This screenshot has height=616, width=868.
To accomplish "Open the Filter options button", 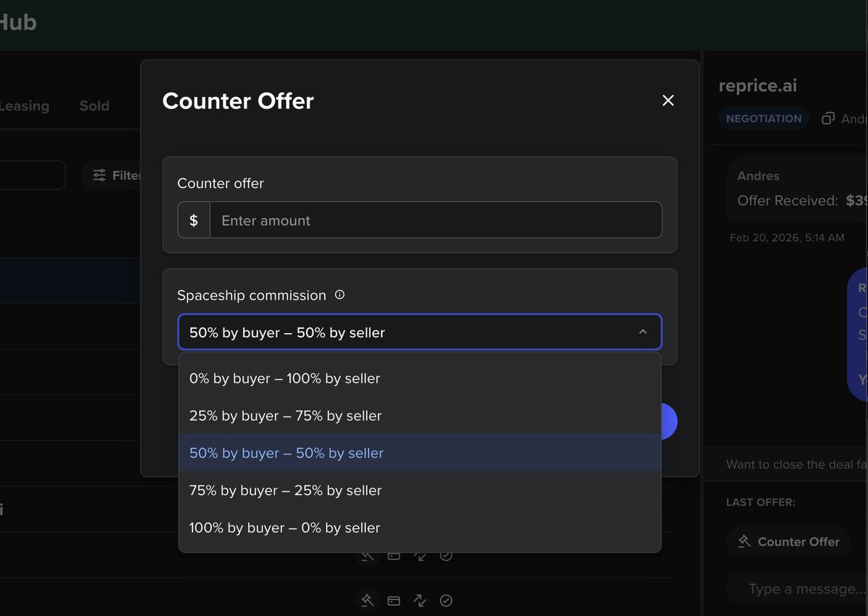I will 111,175.
